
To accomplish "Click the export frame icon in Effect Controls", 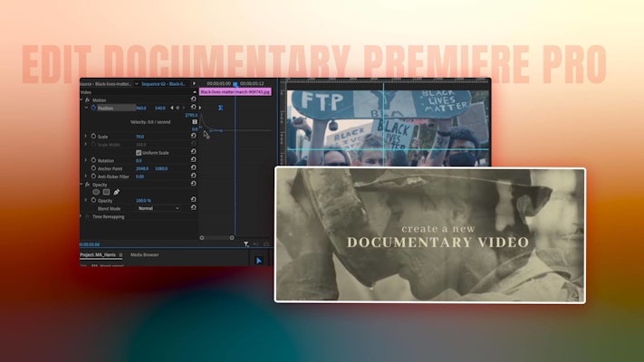I will pos(266,244).
